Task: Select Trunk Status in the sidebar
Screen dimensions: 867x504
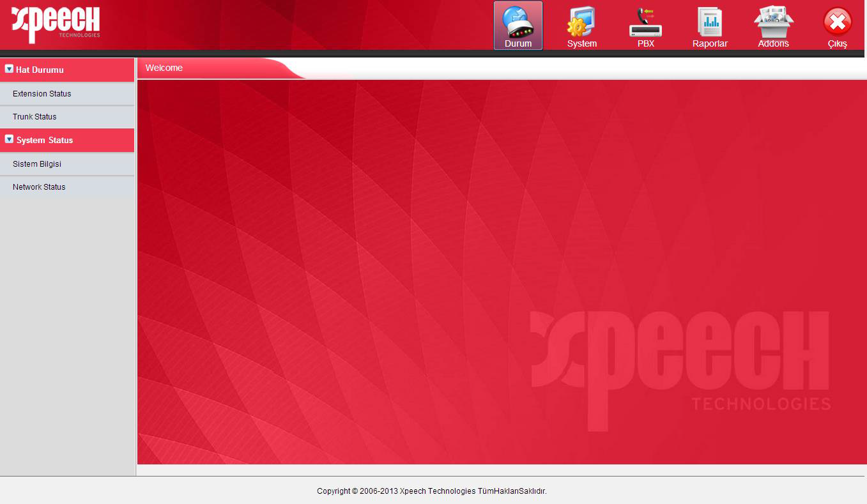Action: tap(35, 117)
